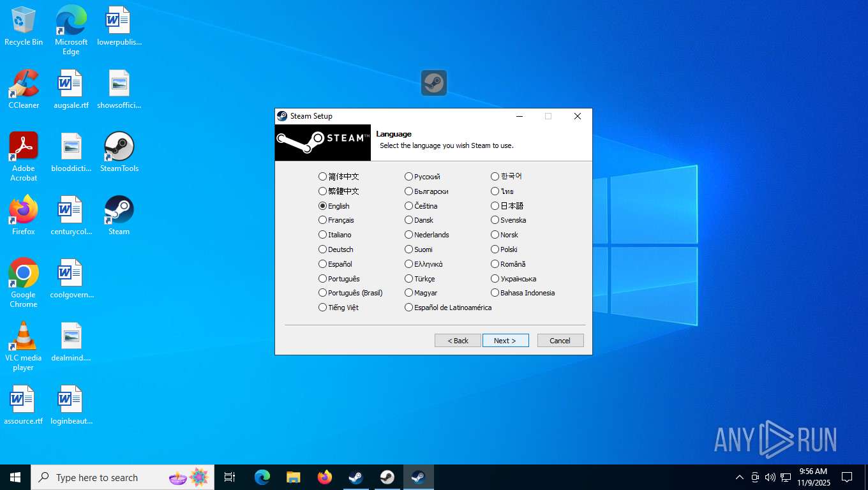Select the SteamTools desktop shortcut

tap(119, 152)
